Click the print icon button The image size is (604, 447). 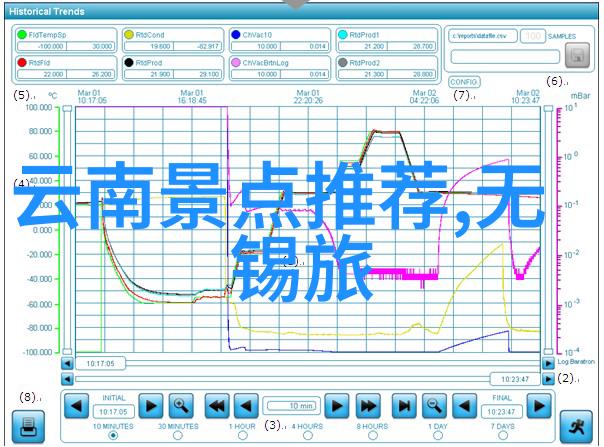(x=28, y=427)
